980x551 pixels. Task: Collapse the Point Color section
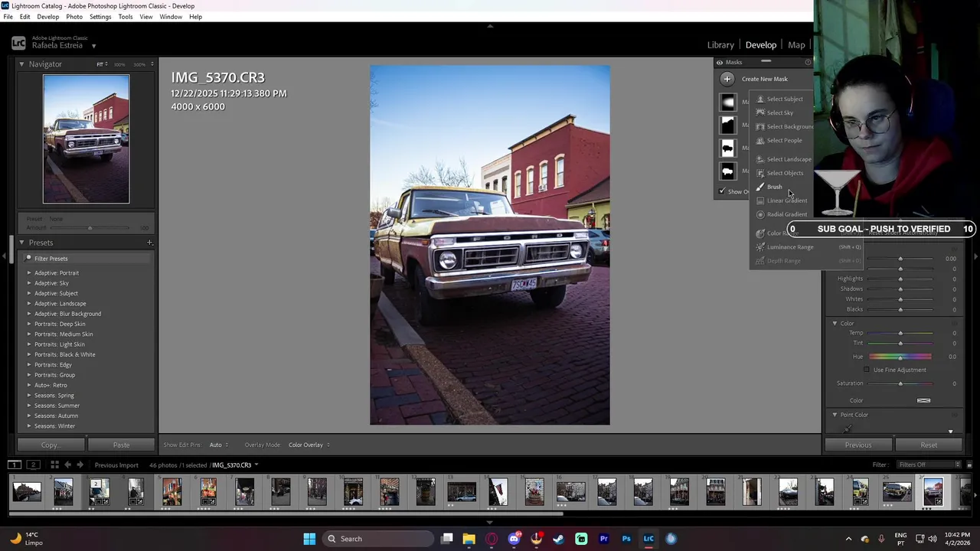tap(835, 415)
